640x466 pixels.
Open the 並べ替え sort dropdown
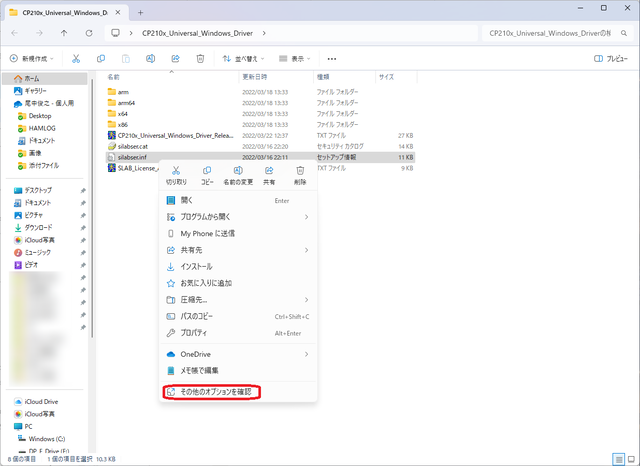coord(243,59)
